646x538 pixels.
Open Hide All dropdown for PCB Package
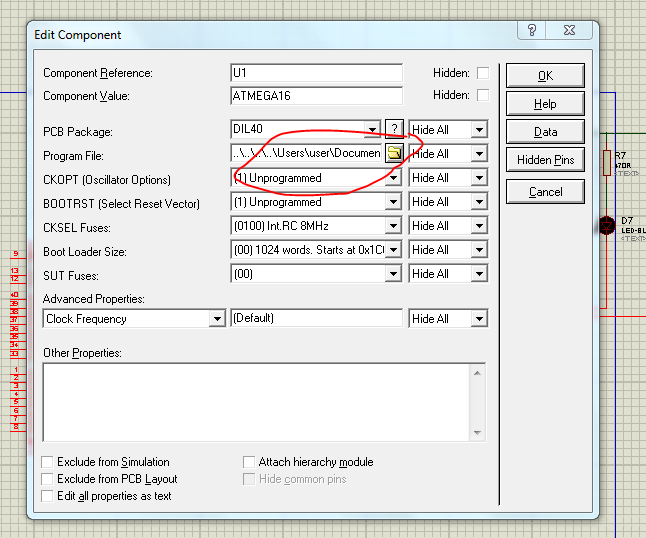479,130
